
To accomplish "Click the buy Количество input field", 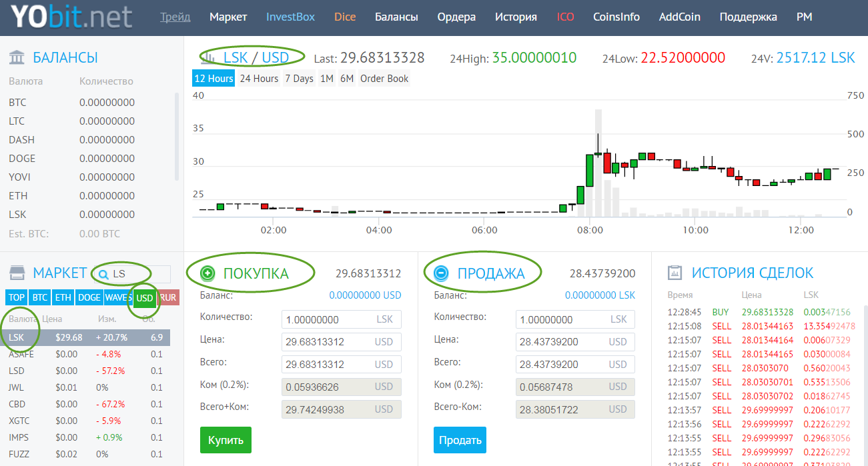I will pyautogui.click(x=329, y=320).
